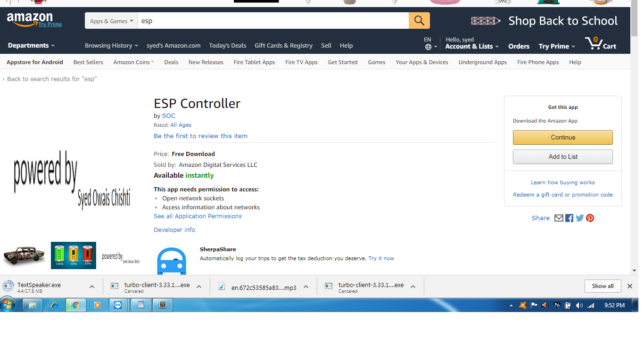644x362 pixels.
Task: Click the page scrollbar down arrow
Action: 634,270
